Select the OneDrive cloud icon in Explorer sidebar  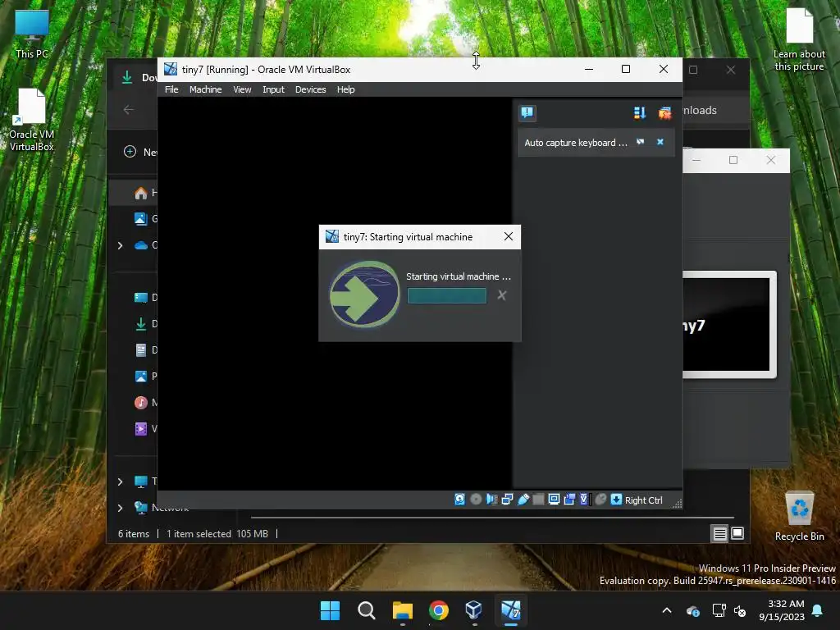(x=141, y=245)
